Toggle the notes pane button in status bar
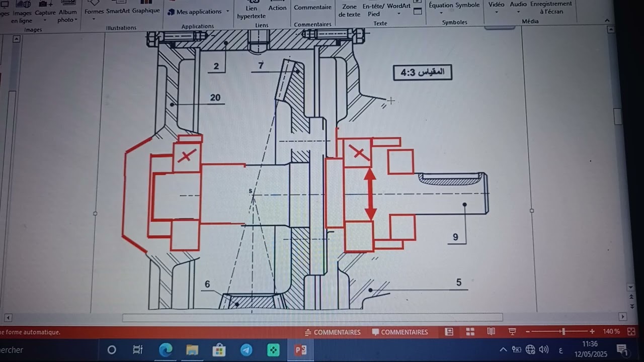 coord(332,332)
